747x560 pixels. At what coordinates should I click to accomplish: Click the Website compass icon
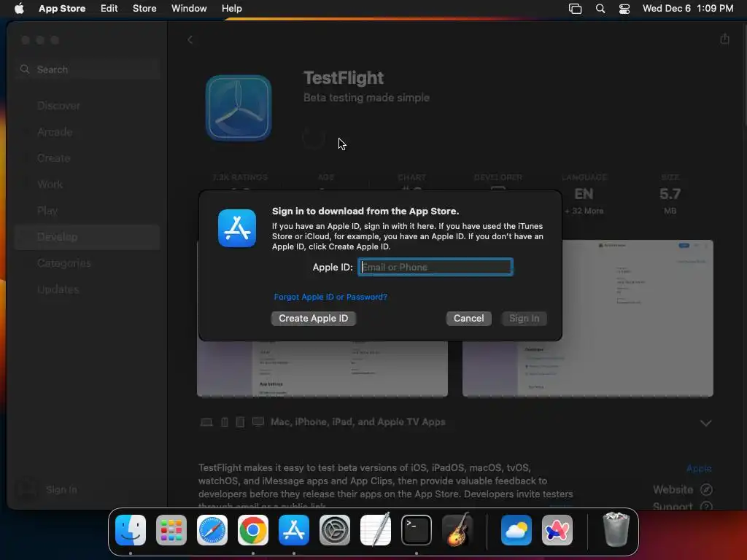point(706,489)
